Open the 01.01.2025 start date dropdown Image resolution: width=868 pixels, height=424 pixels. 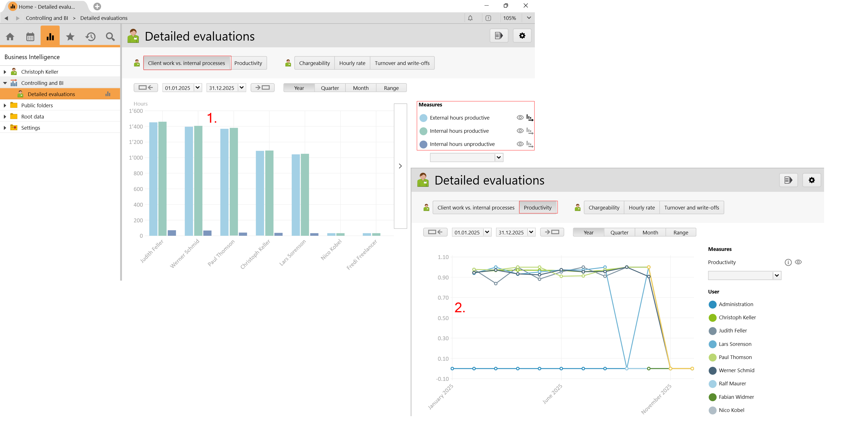pos(198,88)
